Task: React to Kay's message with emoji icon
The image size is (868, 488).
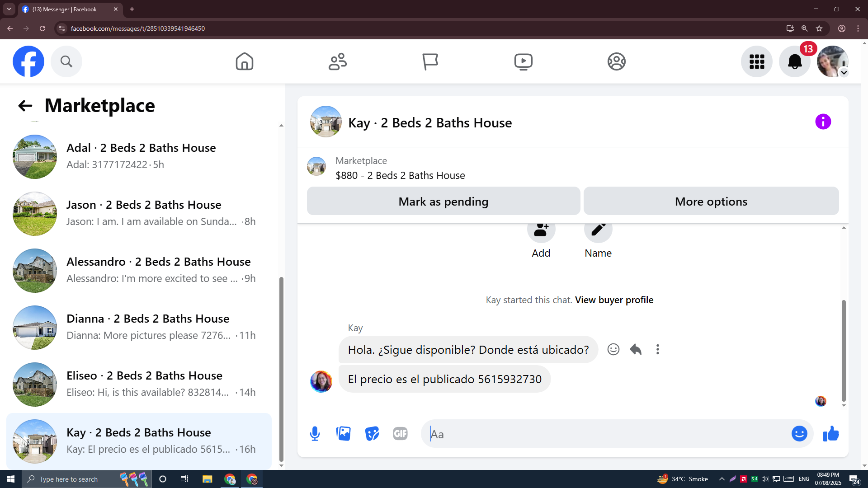Action: [613, 349]
